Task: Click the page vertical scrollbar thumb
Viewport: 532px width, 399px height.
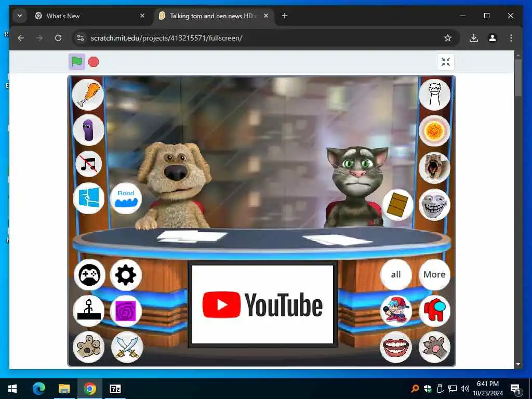Action: coord(518,77)
